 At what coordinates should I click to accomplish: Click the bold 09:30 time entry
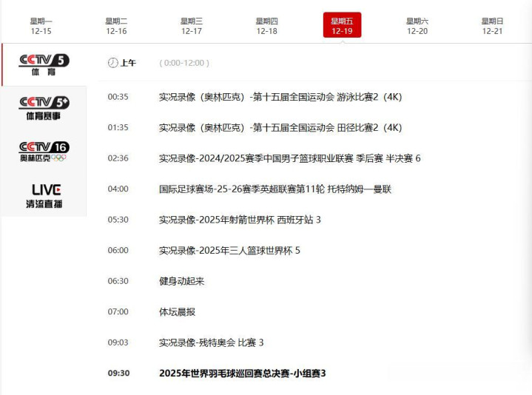coord(118,374)
